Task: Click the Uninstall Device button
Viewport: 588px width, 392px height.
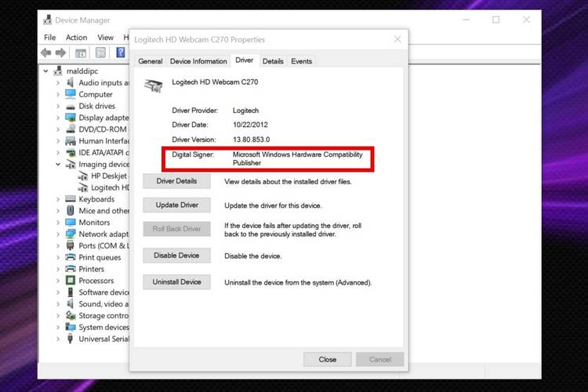Action: [176, 282]
